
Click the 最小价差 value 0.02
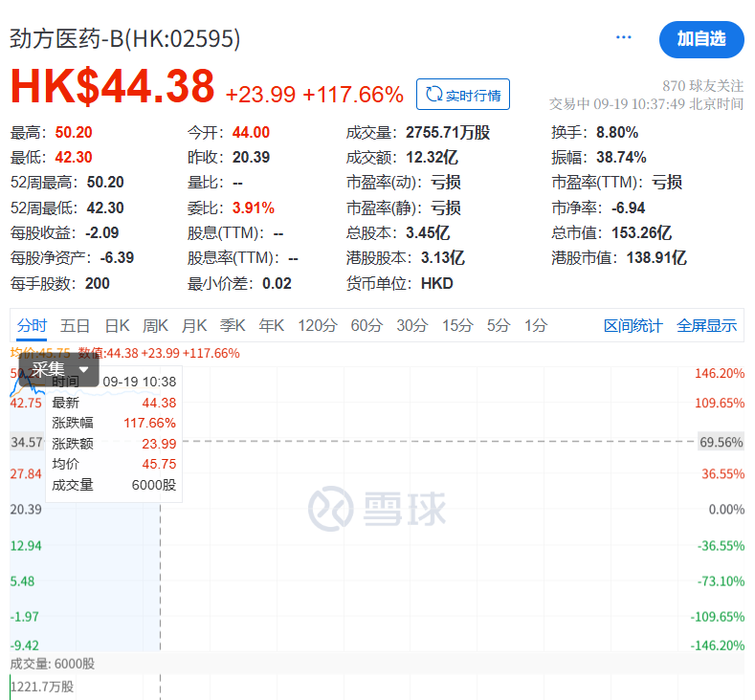coord(277,283)
